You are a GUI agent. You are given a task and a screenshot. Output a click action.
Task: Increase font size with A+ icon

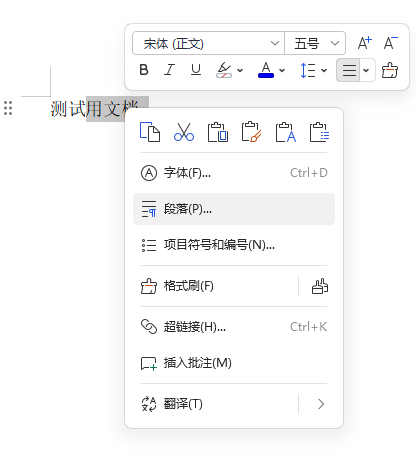coord(364,43)
